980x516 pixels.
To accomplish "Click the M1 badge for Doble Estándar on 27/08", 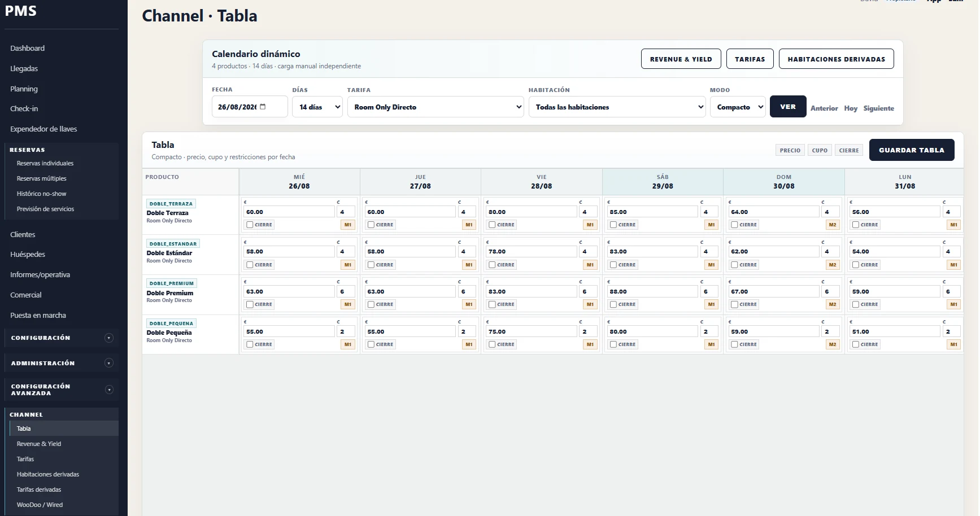I will pos(469,265).
